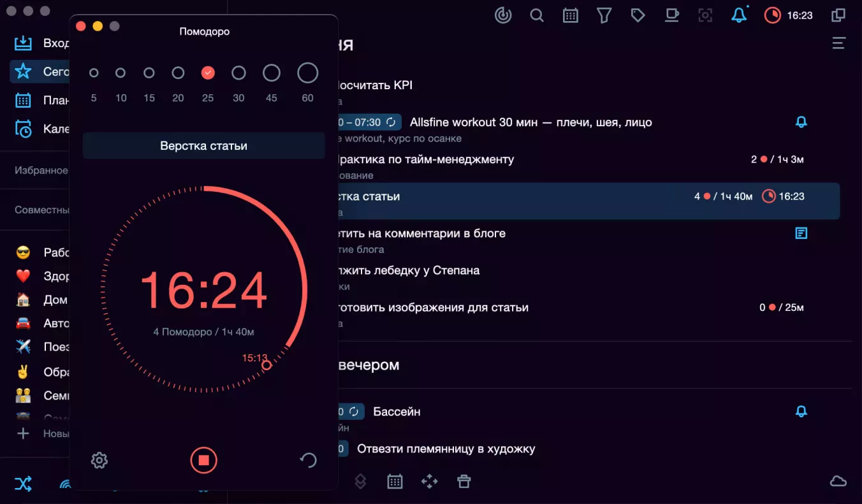
Task: Open the heart emoji project in sidebar
Action: pos(41,276)
